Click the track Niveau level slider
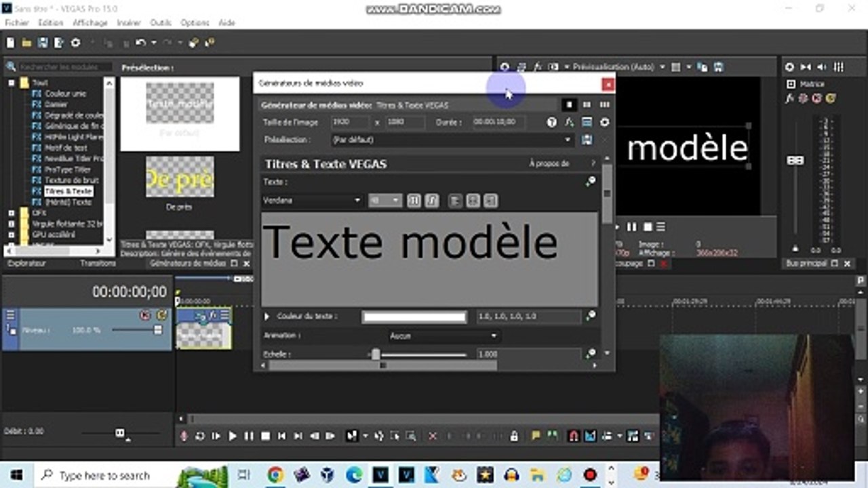 (158, 330)
